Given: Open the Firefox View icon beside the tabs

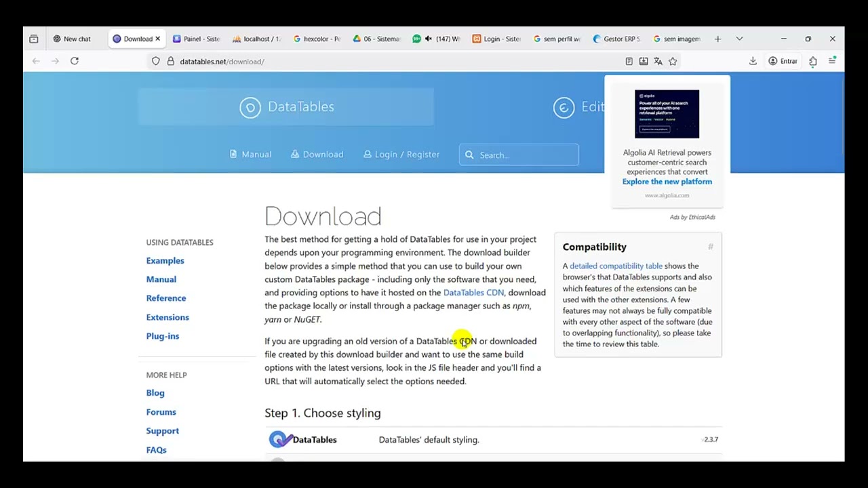Looking at the screenshot, I should [x=34, y=39].
